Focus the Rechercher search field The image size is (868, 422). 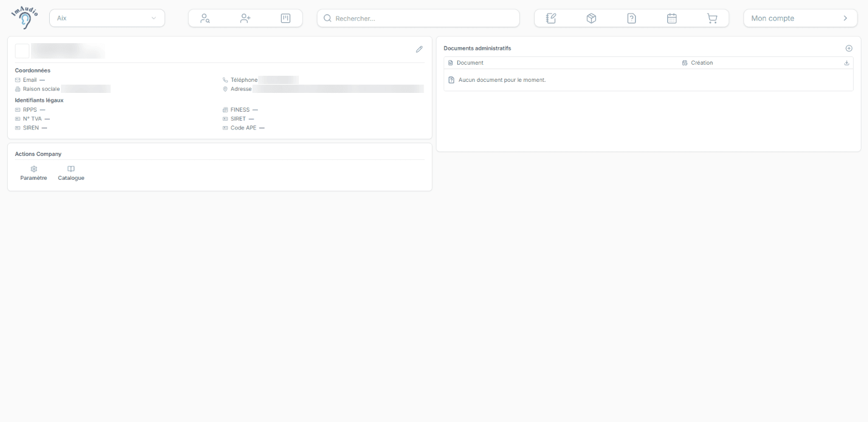(x=418, y=18)
